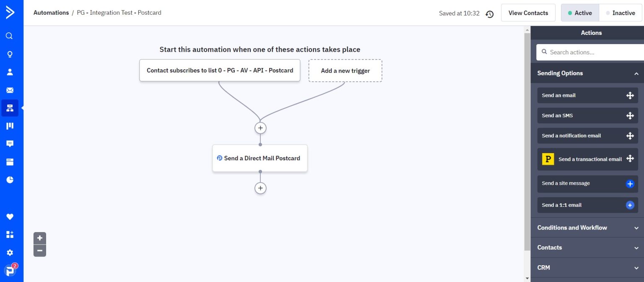The width and height of the screenshot is (644, 282).
Task: Set automation status to Inactive
Action: [x=620, y=13]
